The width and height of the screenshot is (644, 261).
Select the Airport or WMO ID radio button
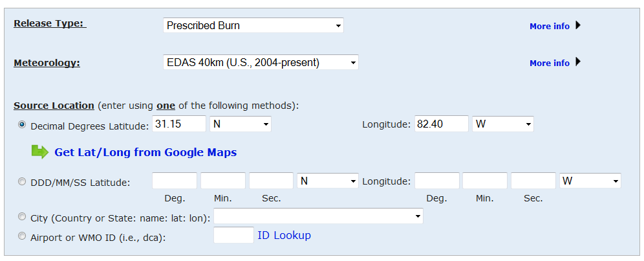[22, 236]
